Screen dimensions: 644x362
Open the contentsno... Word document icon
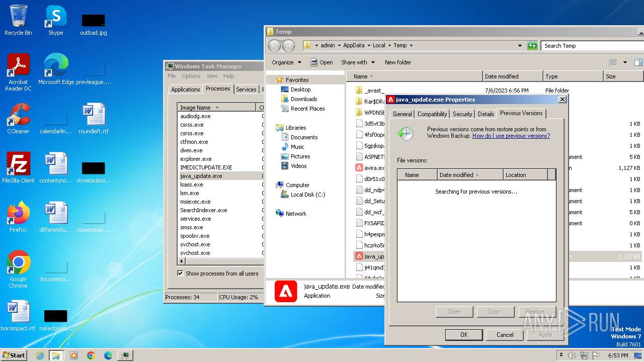56,168
